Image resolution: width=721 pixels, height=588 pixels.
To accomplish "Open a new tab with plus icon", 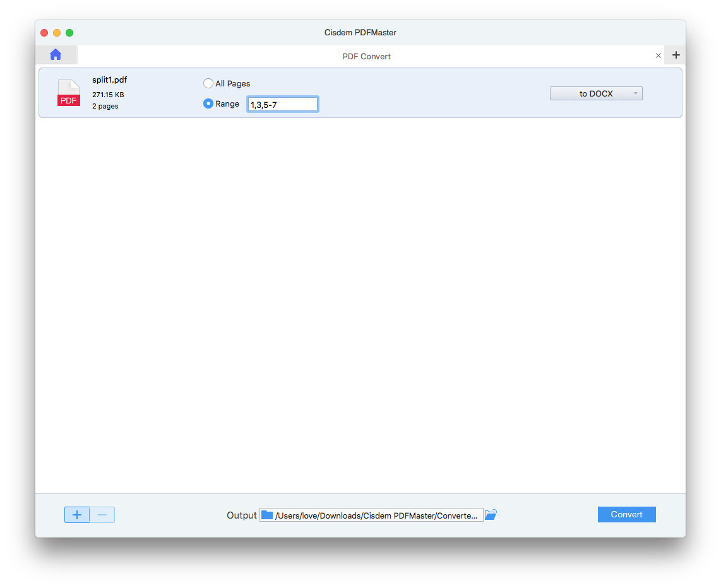I will click(x=676, y=55).
